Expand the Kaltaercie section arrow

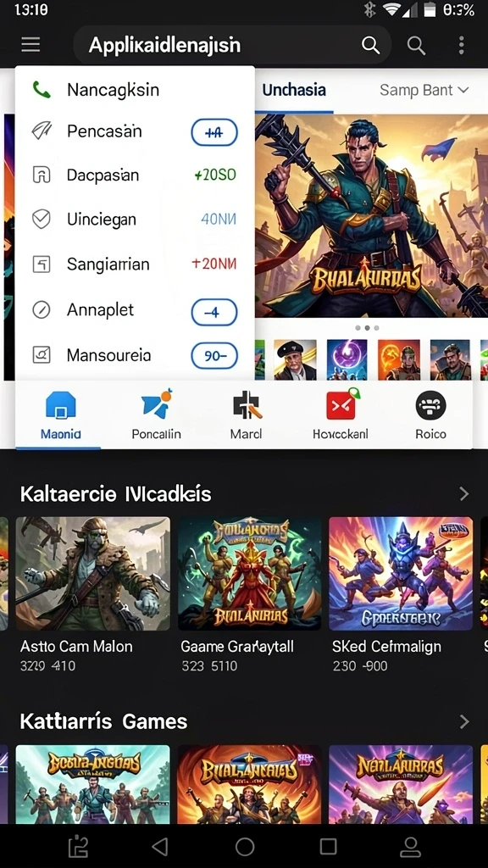point(463,494)
